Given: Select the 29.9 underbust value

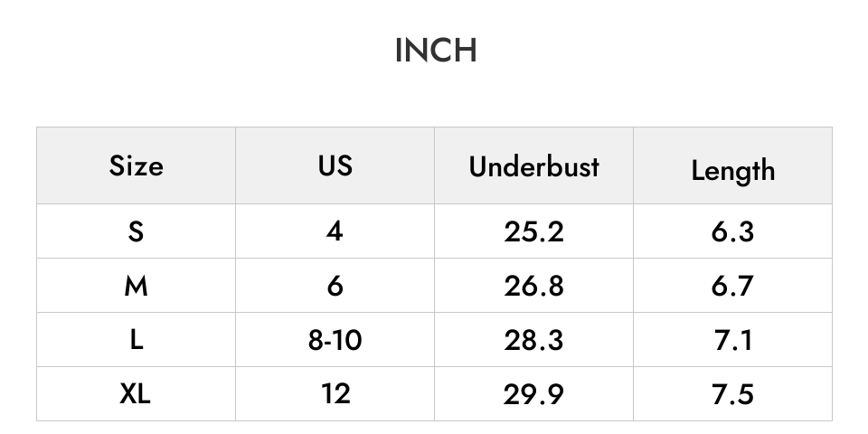Looking at the screenshot, I should click(533, 393).
